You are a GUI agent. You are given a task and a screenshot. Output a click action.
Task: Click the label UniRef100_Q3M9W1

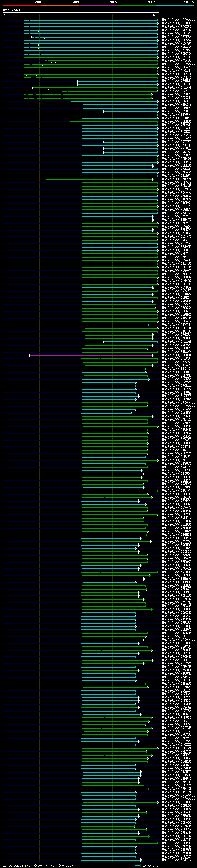177,125
